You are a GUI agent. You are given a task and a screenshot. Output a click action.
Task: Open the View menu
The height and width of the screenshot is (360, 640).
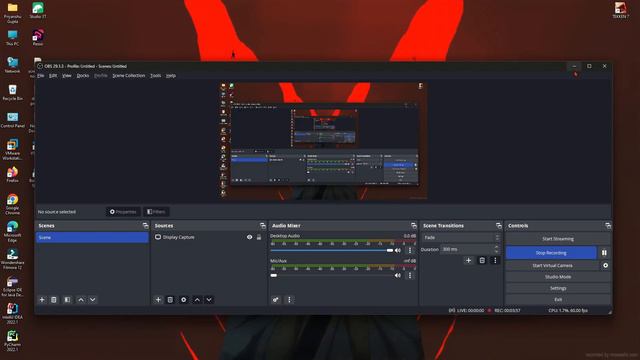point(67,76)
